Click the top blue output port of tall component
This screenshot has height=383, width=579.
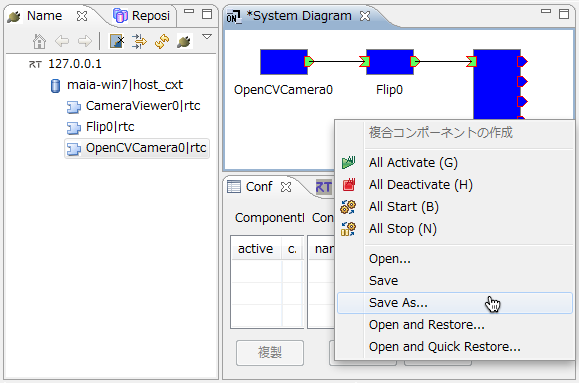[523, 61]
